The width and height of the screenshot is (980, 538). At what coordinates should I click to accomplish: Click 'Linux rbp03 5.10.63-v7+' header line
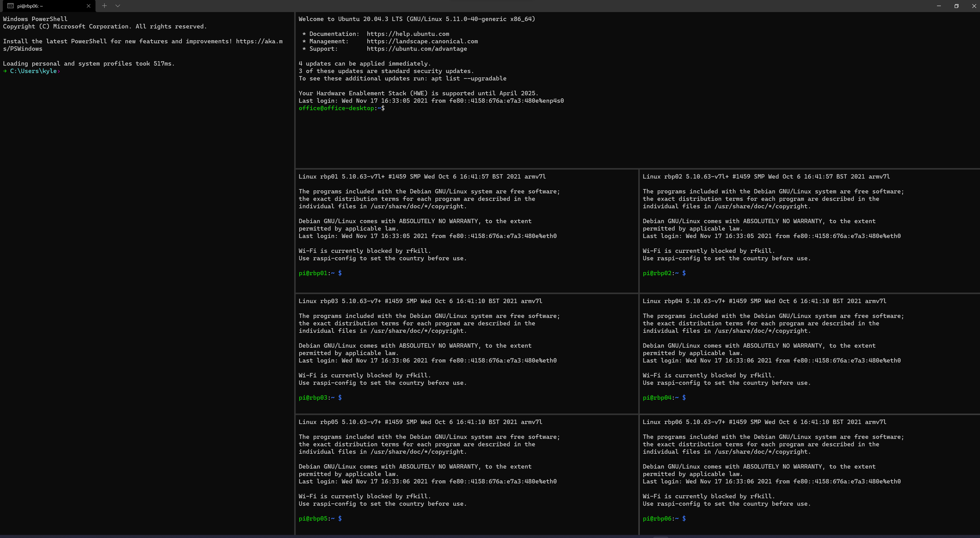[x=420, y=301]
